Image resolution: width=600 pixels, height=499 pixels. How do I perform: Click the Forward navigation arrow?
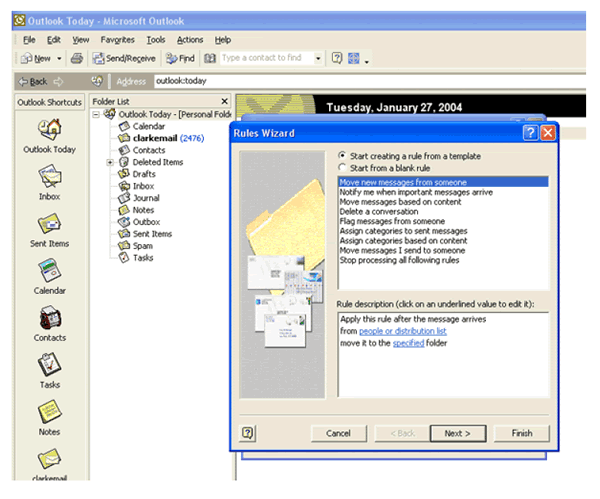pos(59,82)
